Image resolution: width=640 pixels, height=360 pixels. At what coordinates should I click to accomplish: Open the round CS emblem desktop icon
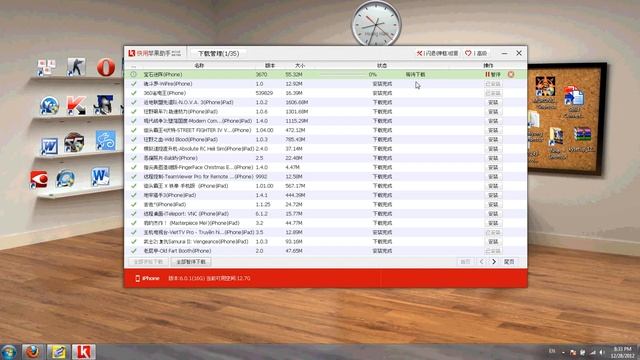(74, 142)
